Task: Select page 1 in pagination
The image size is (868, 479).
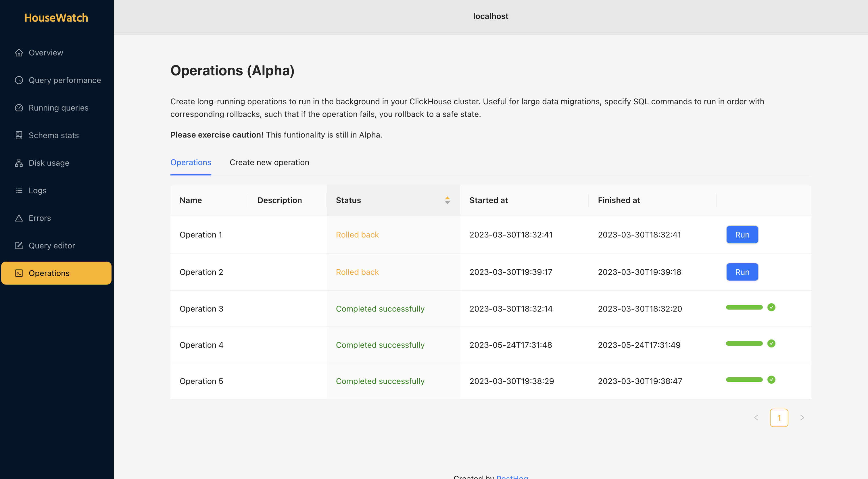Action: click(x=779, y=418)
